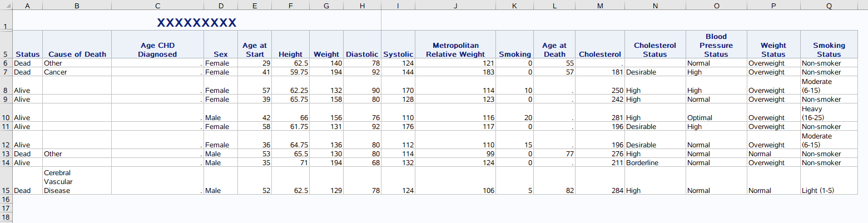Screen dimensions: 868x223
Task: Click the Age at Death value 82
Action: click(x=554, y=190)
